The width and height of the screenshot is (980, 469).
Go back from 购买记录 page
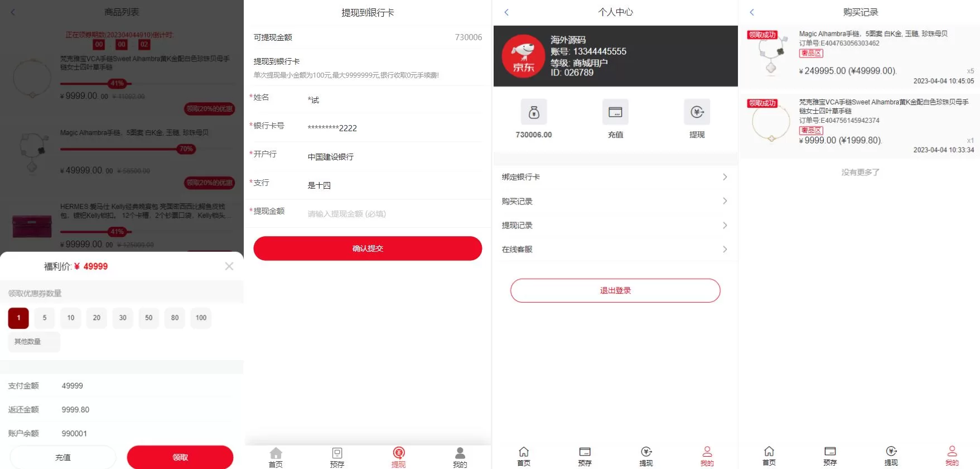point(752,12)
